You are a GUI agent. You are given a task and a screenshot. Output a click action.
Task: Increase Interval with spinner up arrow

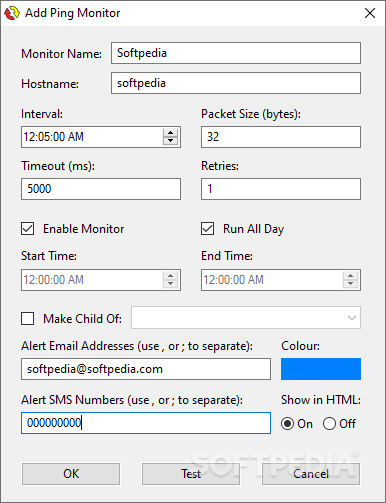pyautogui.click(x=170, y=132)
